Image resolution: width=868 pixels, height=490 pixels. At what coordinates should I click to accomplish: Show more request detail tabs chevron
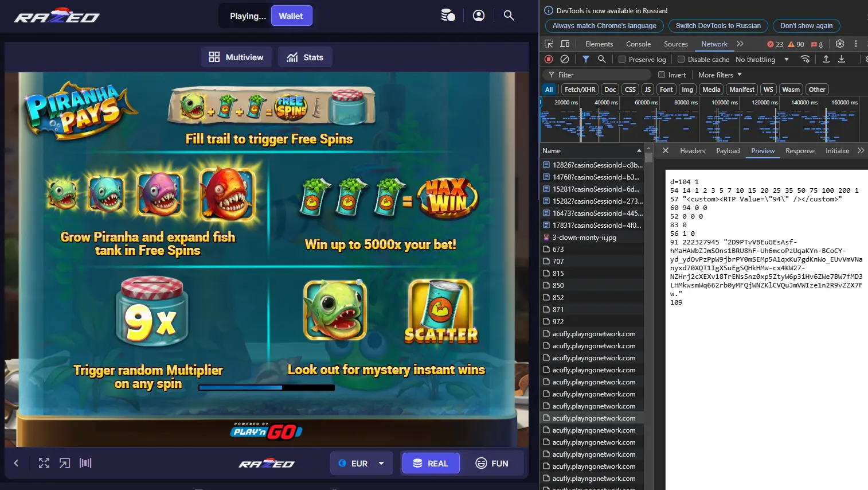[x=861, y=150]
